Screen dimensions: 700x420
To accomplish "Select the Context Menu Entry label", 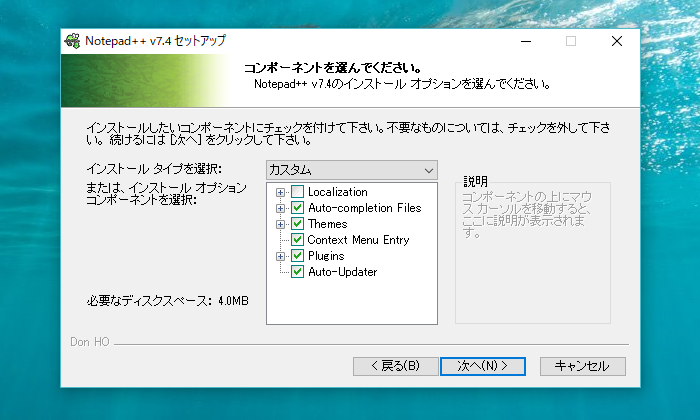I will pyautogui.click(x=358, y=240).
